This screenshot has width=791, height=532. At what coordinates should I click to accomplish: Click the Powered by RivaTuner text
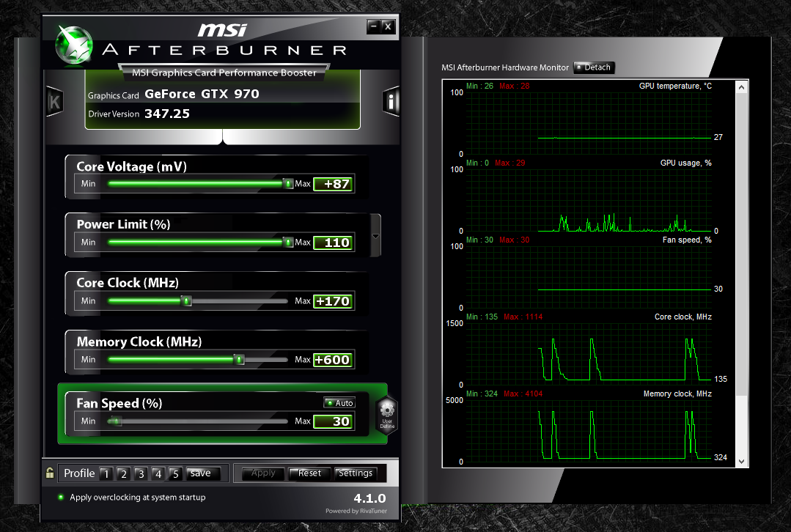click(356, 511)
